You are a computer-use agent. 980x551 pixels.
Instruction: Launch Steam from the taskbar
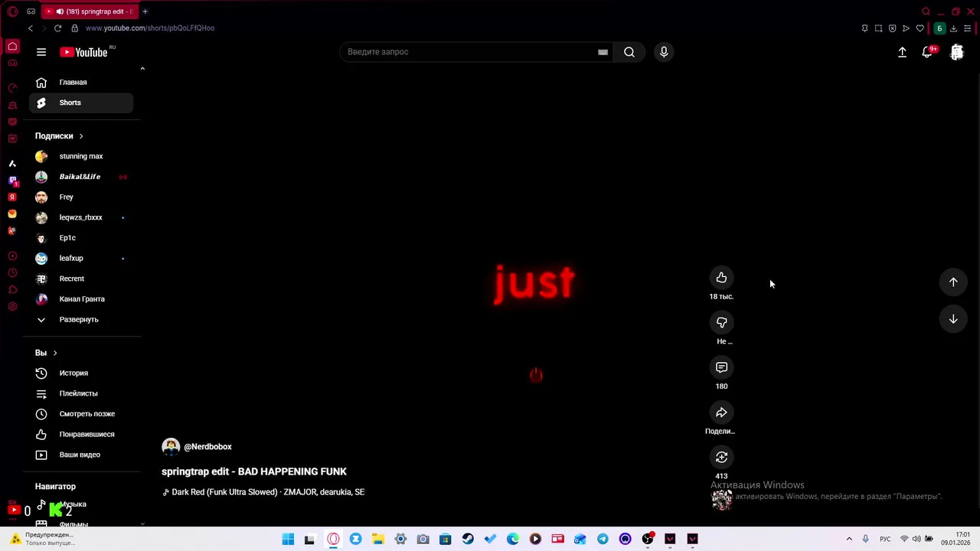pyautogui.click(x=468, y=540)
